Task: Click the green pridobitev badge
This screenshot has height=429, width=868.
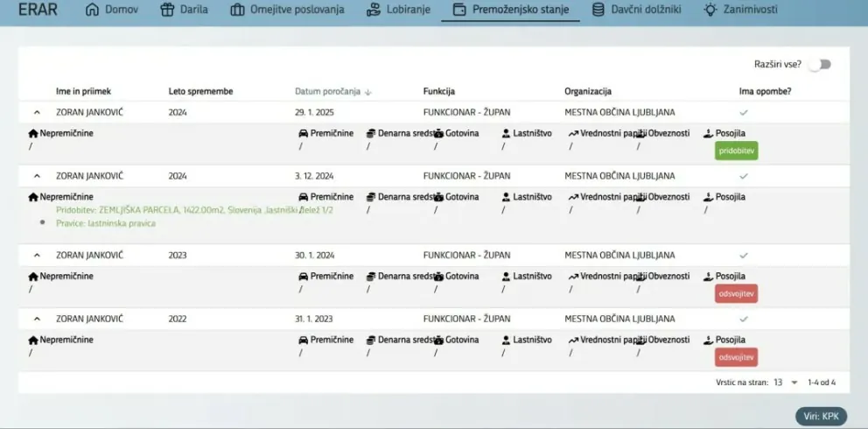Action: pyautogui.click(x=736, y=151)
